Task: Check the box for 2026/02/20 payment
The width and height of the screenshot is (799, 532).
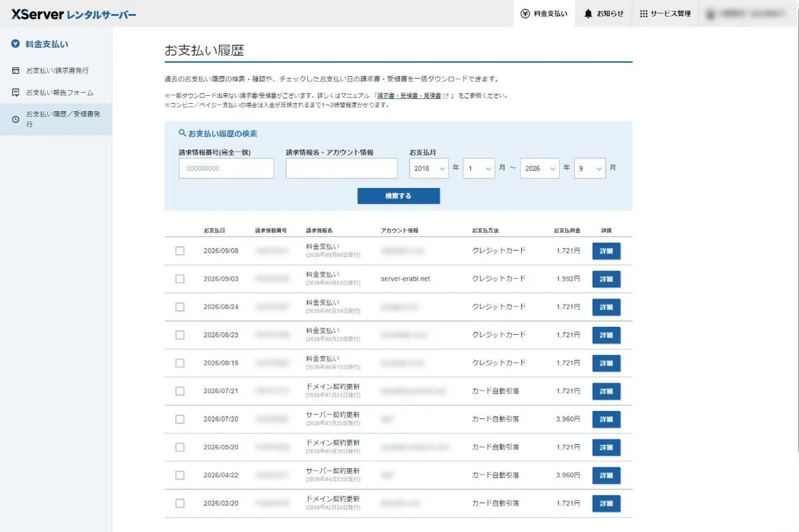Action: [x=180, y=503]
